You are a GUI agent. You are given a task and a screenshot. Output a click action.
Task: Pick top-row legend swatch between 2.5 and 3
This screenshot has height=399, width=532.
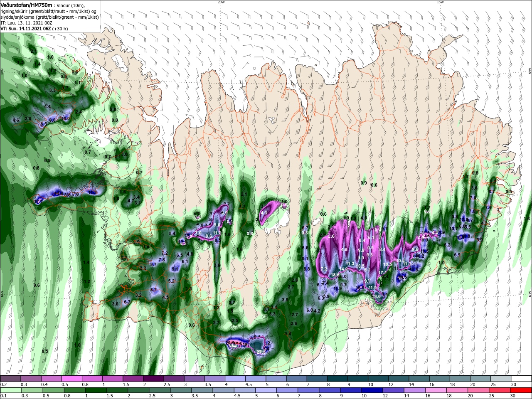pos(174,379)
